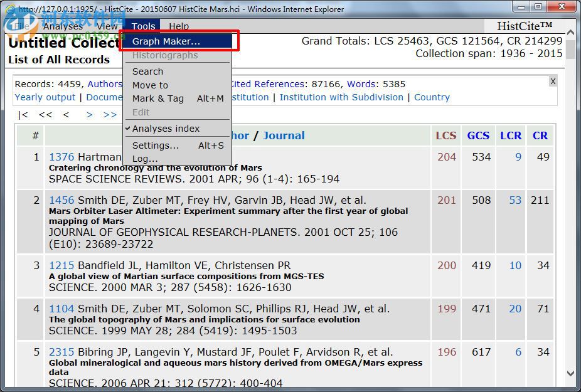Screen dimensions: 581x392
Task: Open record 1376 Hartmann entry
Action: click(61, 157)
